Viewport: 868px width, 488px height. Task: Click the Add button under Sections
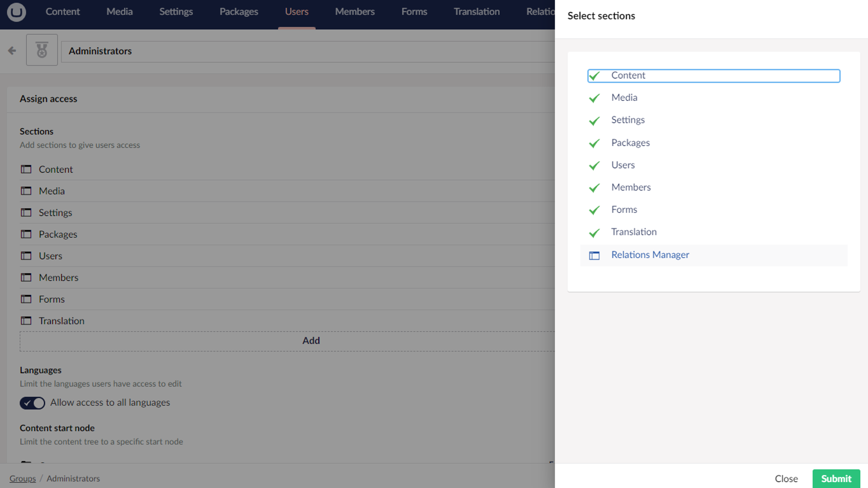coord(311,341)
